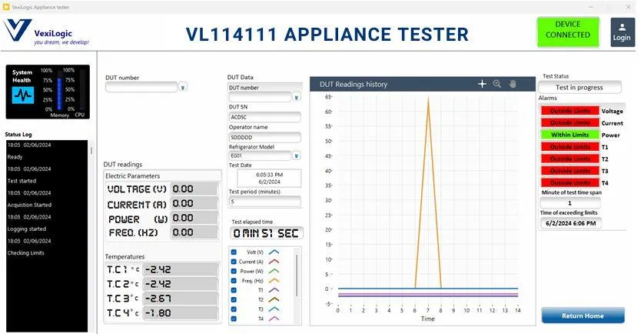
Task: Activate the zoom magnifier tool in graph
Action: (497, 84)
